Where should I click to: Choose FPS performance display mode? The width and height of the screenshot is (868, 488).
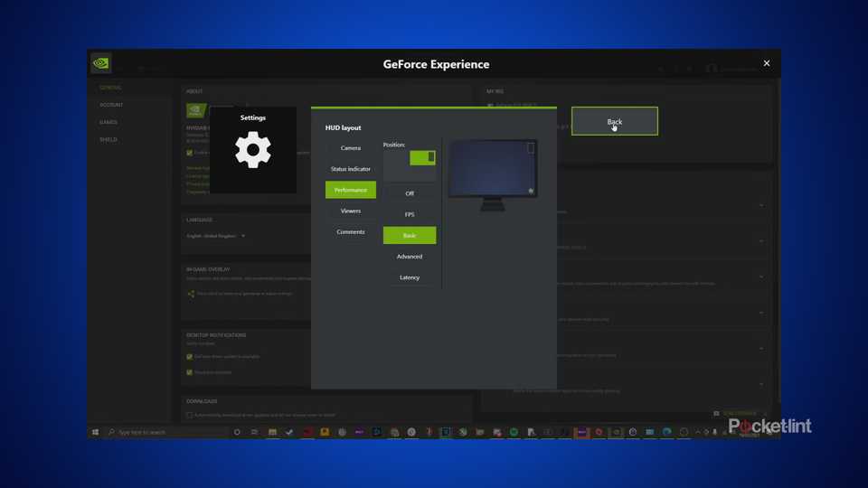click(410, 214)
